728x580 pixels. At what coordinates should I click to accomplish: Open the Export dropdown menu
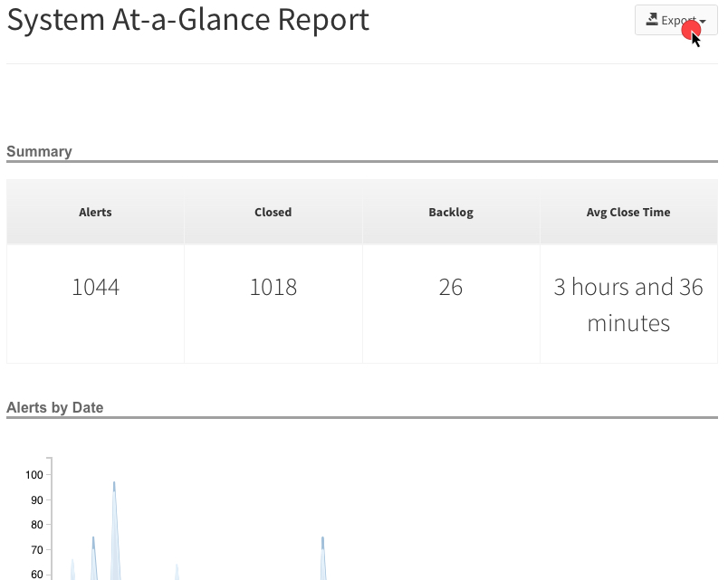click(x=676, y=20)
